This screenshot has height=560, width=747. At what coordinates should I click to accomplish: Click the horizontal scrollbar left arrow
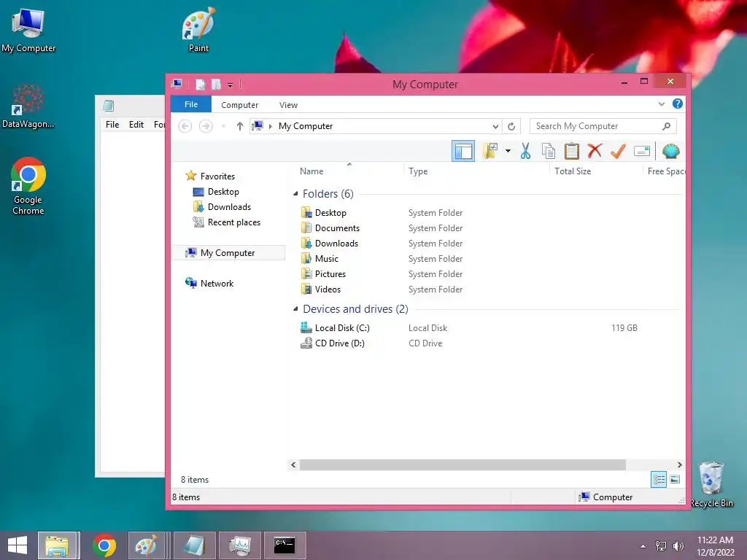(x=293, y=464)
